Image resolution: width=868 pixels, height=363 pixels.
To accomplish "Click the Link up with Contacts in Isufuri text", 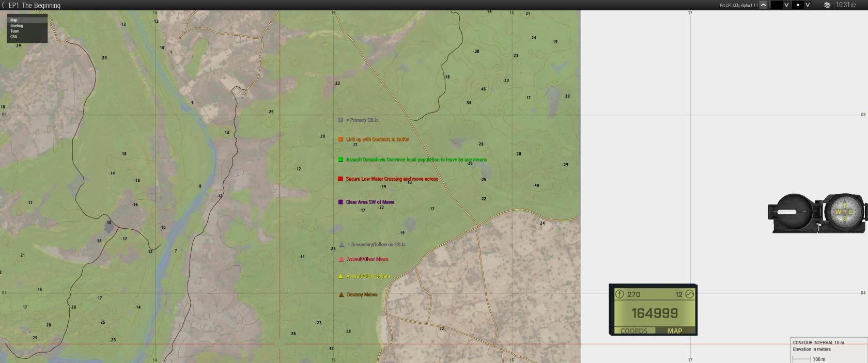I will click(378, 139).
